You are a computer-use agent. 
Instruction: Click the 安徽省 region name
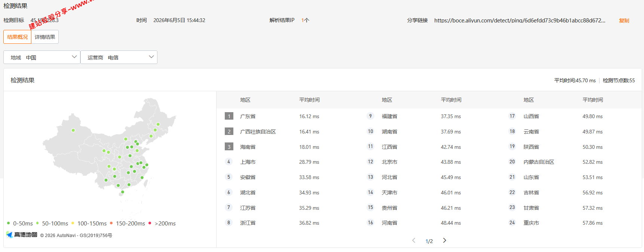[248, 177]
